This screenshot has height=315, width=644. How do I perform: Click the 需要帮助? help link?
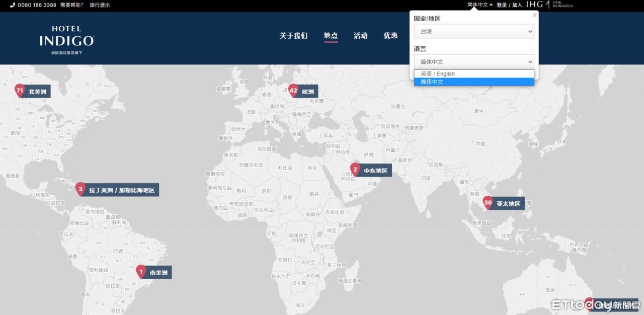click(71, 5)
